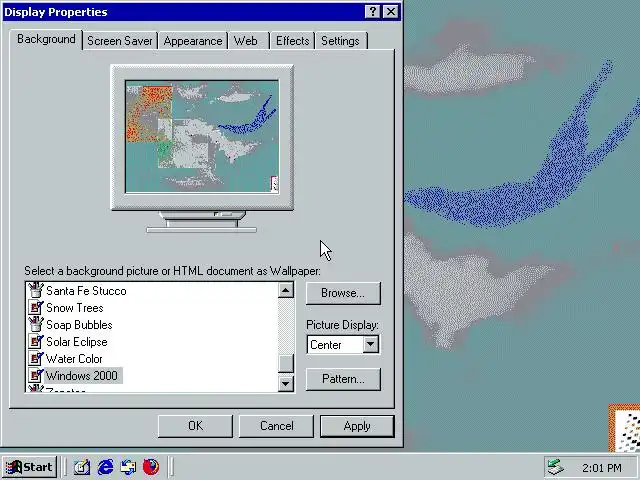The image size is (640, 480).
Task: Click the wallpaper list scrollbar thumb
Action: (x=286, y=363)
